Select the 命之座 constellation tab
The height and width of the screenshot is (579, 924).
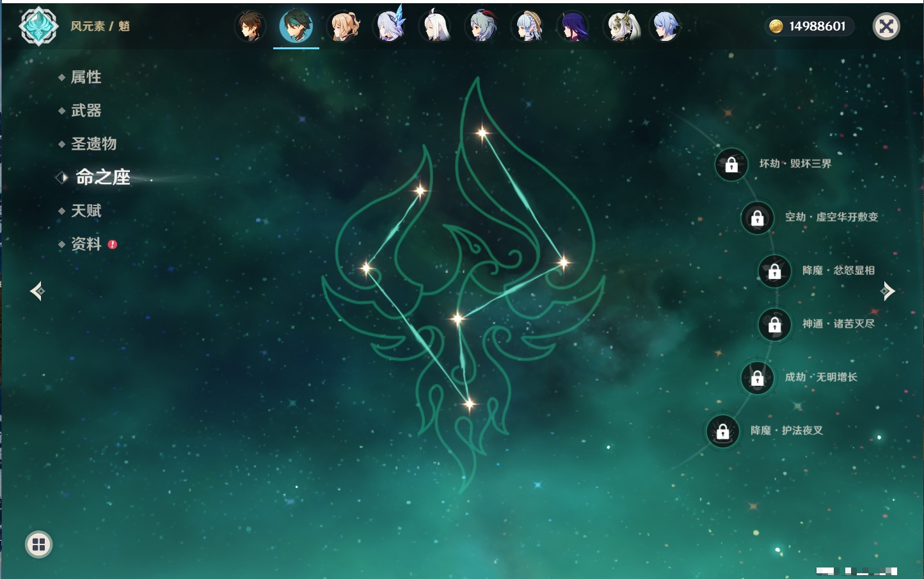click(x=102, y=177)
